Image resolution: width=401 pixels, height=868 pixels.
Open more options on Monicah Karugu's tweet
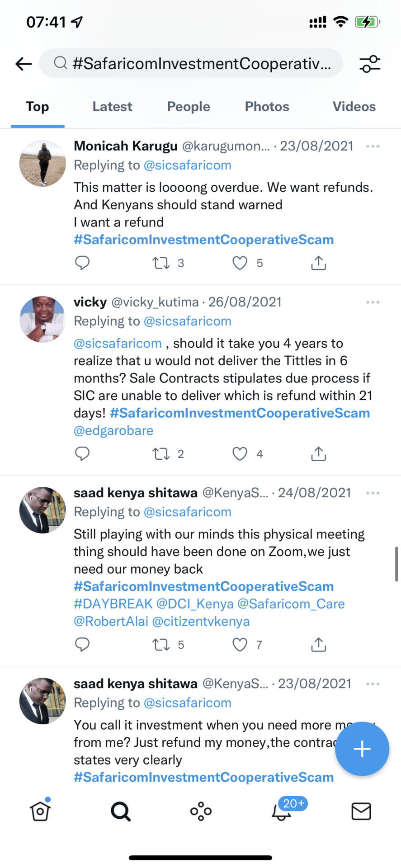tap(373, 146)
